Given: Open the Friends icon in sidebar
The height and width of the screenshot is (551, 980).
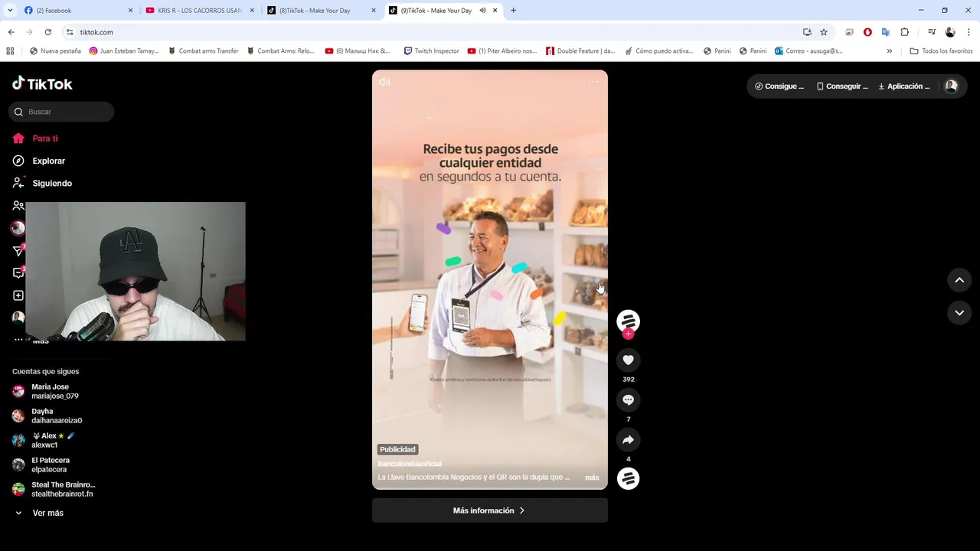Looking at the screenshot, I should click(x=18, y=206).
